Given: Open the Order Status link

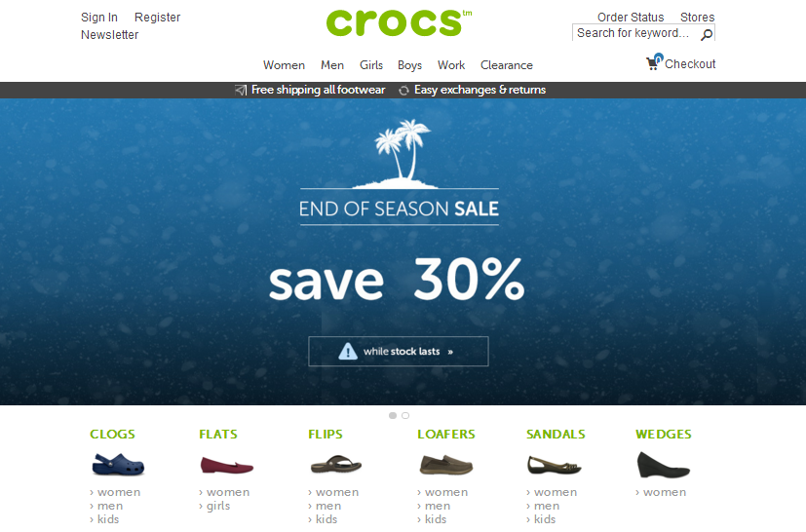Looking at the screenshot, I should pyautogui.click(x=631, y=17).
